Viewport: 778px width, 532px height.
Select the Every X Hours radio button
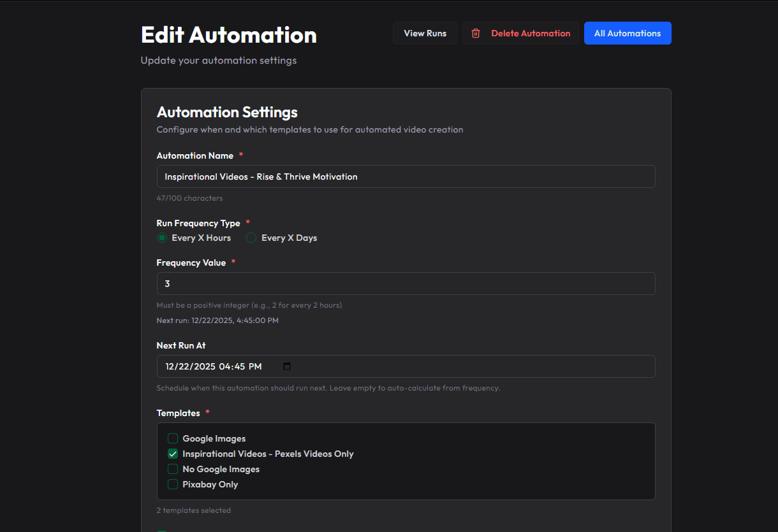[162, 238]
